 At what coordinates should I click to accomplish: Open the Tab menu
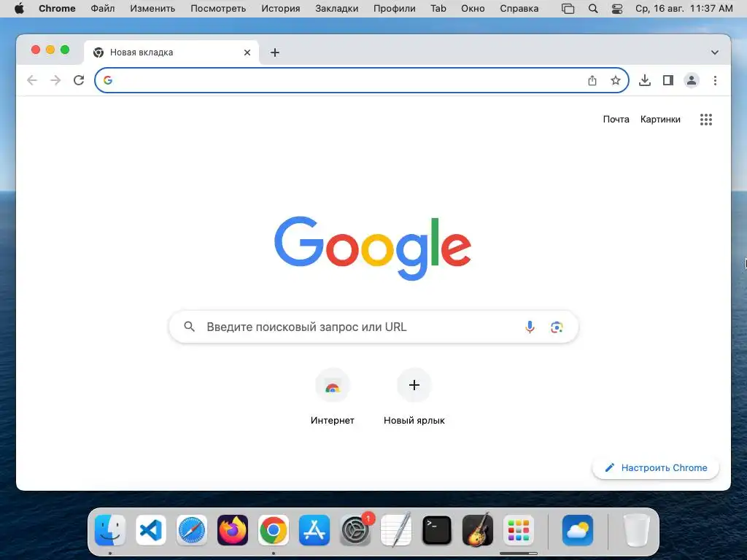point(438,9)
